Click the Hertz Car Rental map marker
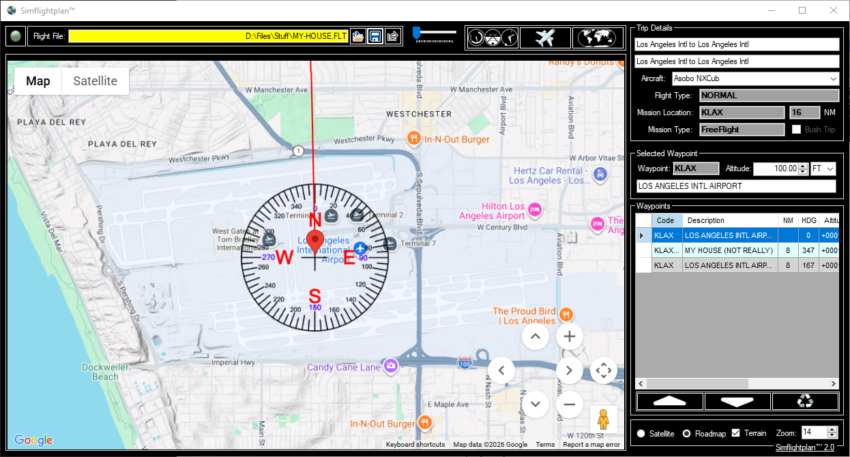 click(x=600, y=175)
